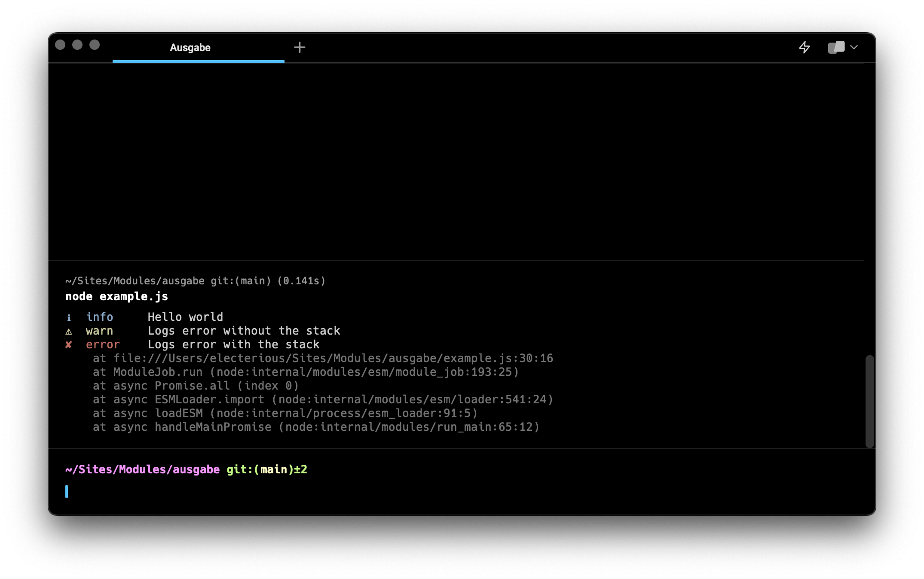Click the lightning bolt icon in title bar
This screenshot has width=924, height=579.
804,47
